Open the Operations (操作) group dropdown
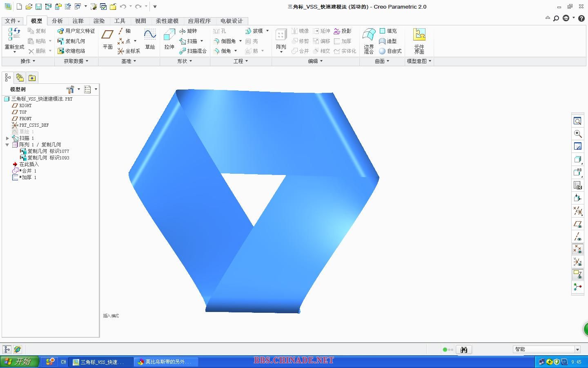Screen dimensions: 588x368 click(28, 61)
